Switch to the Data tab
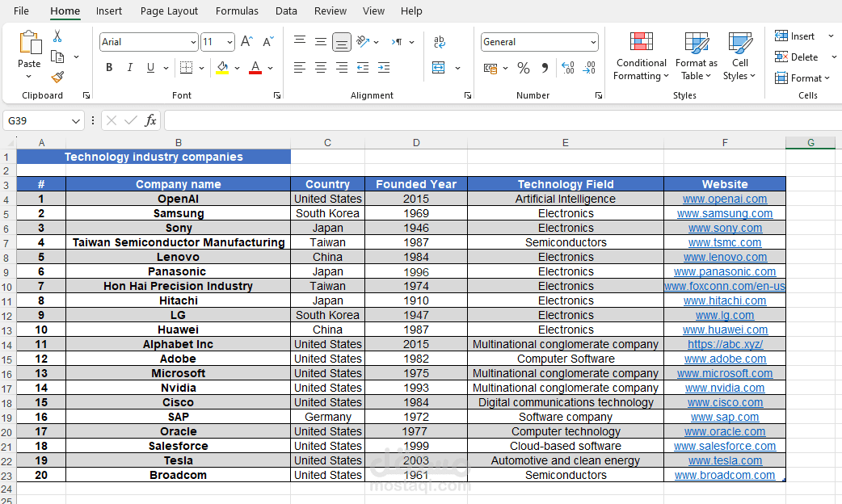Screen dimensions: 842x504 click(x=286, y=10)
